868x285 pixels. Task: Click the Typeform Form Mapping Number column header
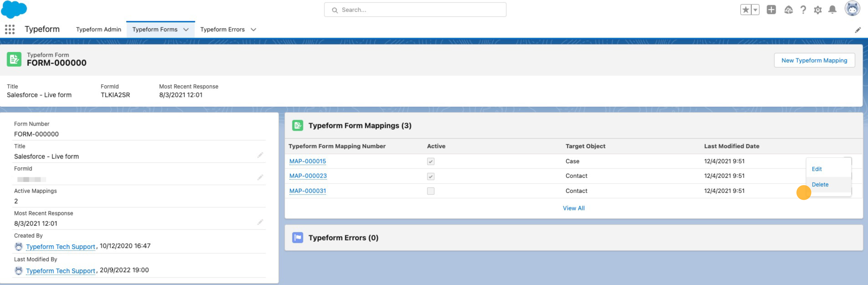(337, 146)
